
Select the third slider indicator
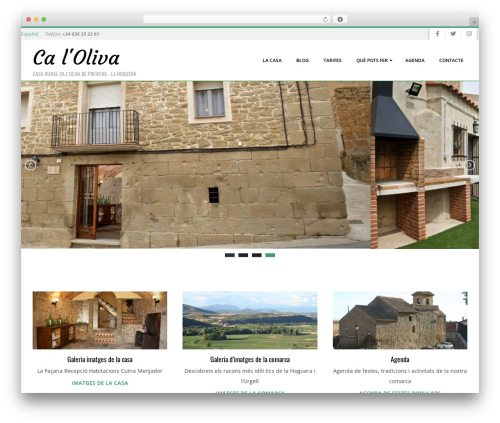pyautogui.click(x=257, y=255)
